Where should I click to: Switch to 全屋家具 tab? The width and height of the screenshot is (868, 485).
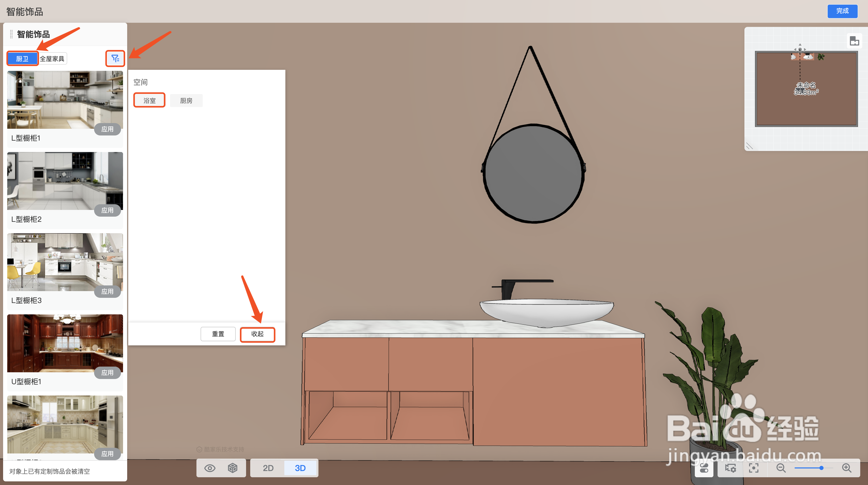[x=52, y=59]
